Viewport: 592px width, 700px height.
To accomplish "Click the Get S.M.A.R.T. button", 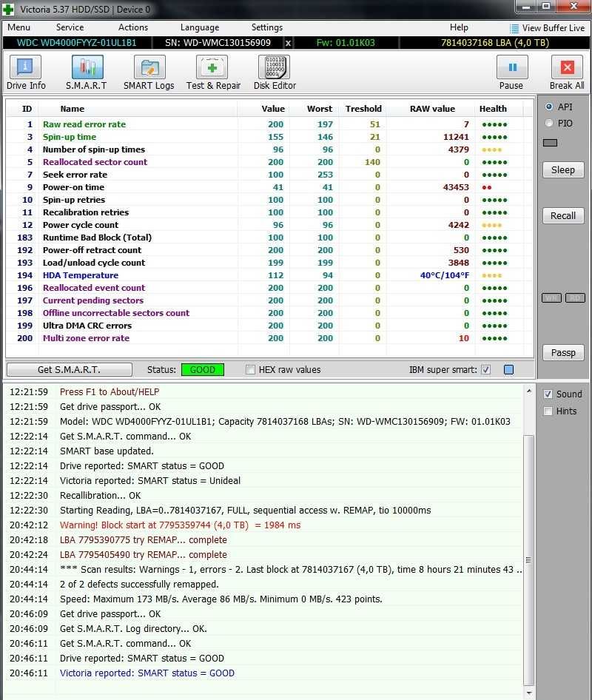I will coord(70,370).
